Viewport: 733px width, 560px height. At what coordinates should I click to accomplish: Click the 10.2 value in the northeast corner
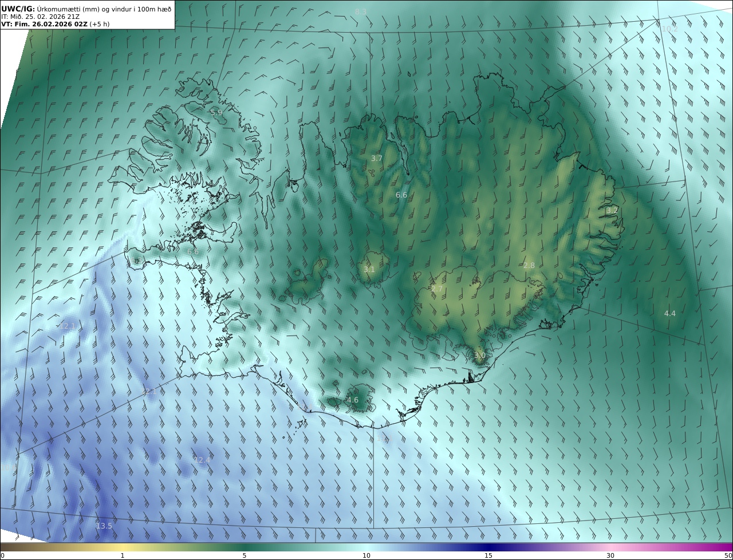click(669, 29)
